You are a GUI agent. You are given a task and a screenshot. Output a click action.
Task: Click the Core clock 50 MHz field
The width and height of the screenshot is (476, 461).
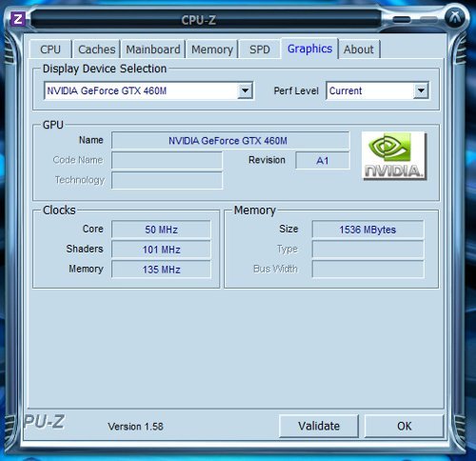coord(161,230)
